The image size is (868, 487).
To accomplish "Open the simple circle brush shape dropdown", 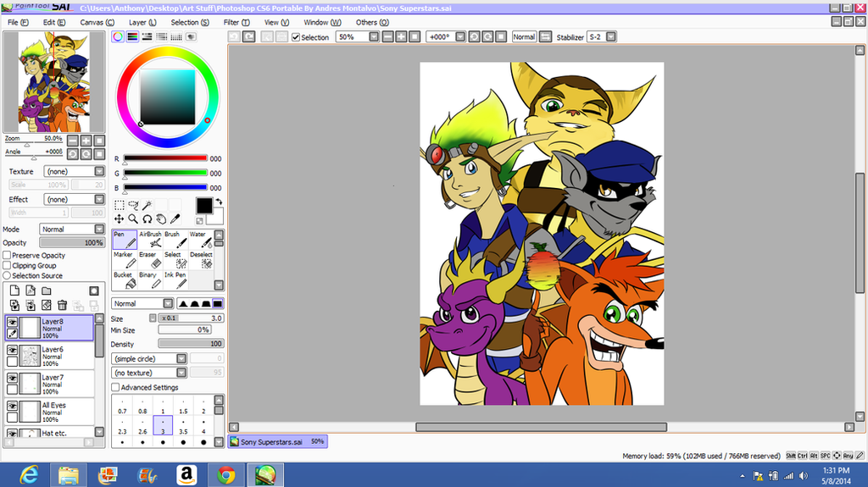I will (x=149, y=358).
